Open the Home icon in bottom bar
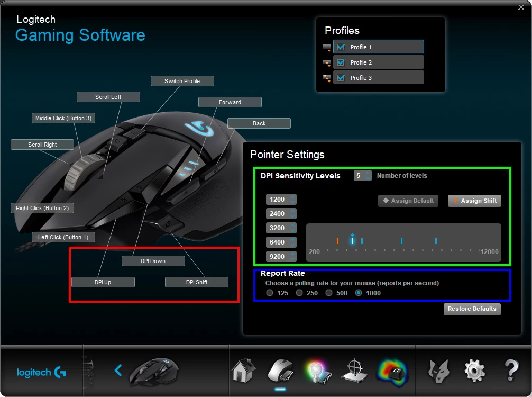 coord(244,371)
